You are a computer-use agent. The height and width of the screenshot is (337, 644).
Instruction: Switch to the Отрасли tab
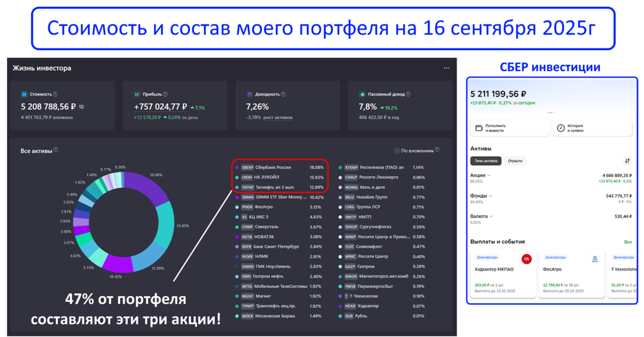point(515,161)
